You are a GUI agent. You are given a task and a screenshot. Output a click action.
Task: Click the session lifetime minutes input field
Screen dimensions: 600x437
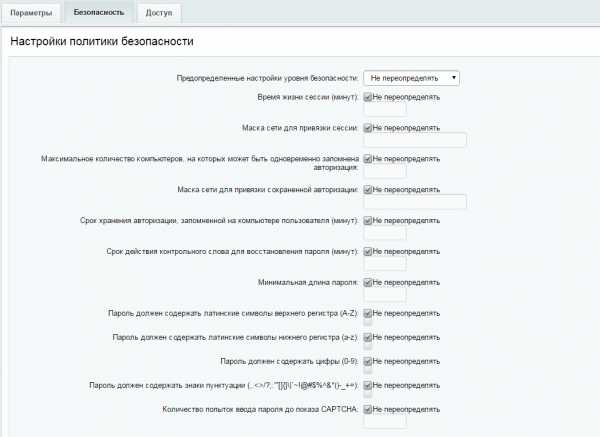[x=385, y=110]
